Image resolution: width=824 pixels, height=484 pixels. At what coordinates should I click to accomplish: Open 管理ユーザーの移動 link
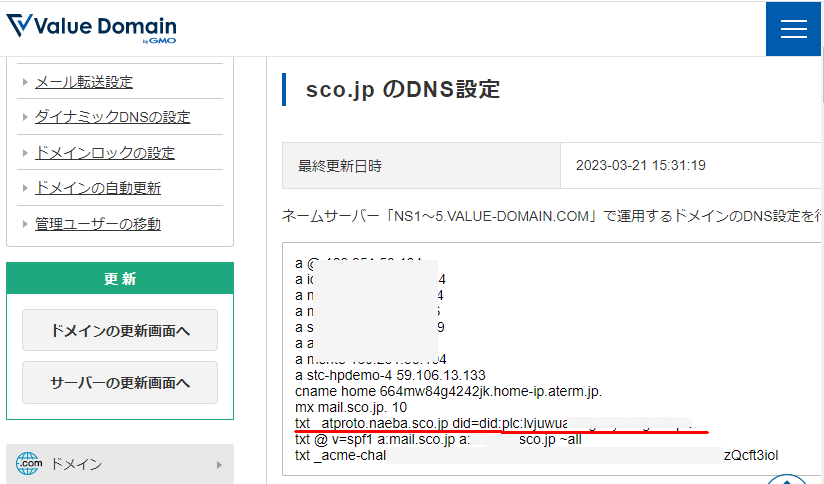(98, 224)
